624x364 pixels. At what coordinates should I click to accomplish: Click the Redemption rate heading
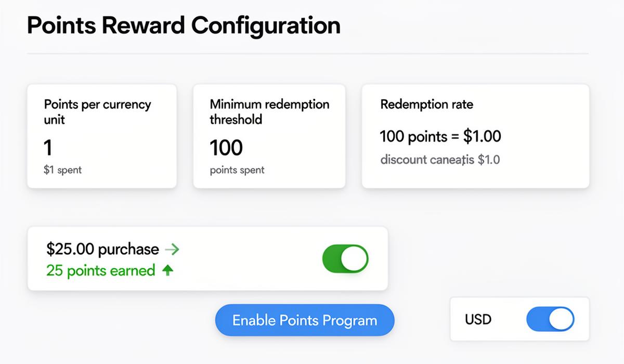coord(426,105)
